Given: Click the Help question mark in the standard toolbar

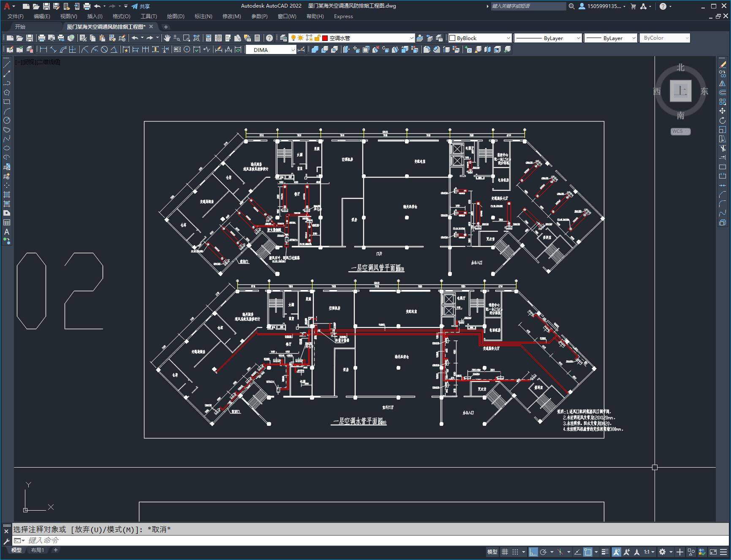Looking at the screenshot, I should [x=269, y=38].
